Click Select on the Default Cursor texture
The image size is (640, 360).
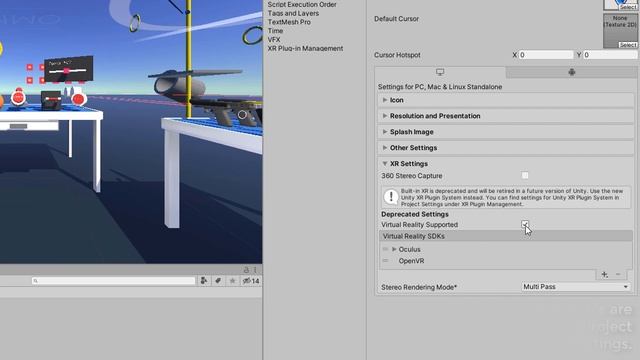point(628,45)
